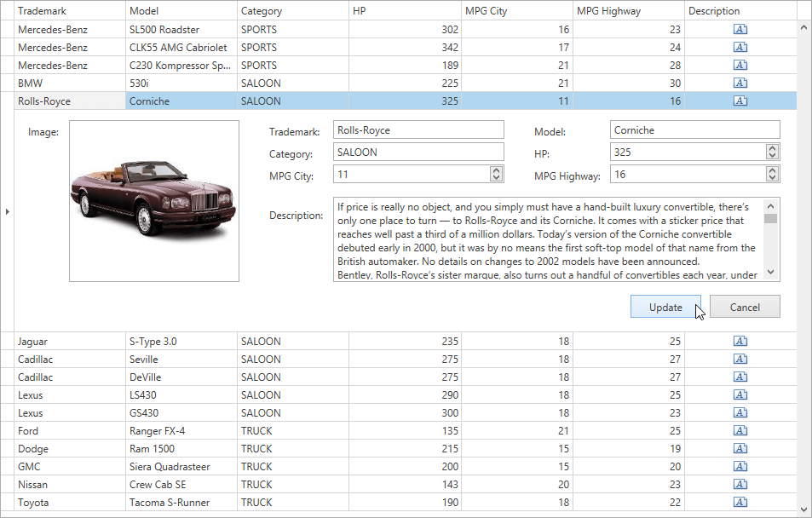Cancel editing the Rolls-Royce record
The width and height of the screenshot is (812, 518).
pyautogui.click(x=745, y=307)
